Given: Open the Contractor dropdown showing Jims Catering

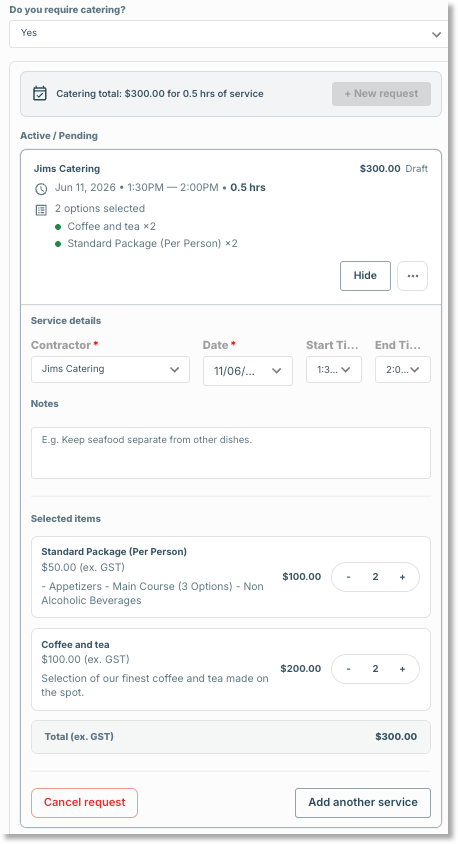Looking at the screenshot, I should click(x=110, y=369).
